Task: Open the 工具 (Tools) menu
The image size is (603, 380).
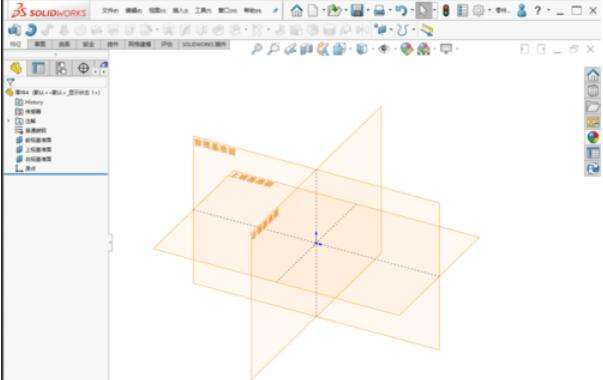Action: click(203, 11)
